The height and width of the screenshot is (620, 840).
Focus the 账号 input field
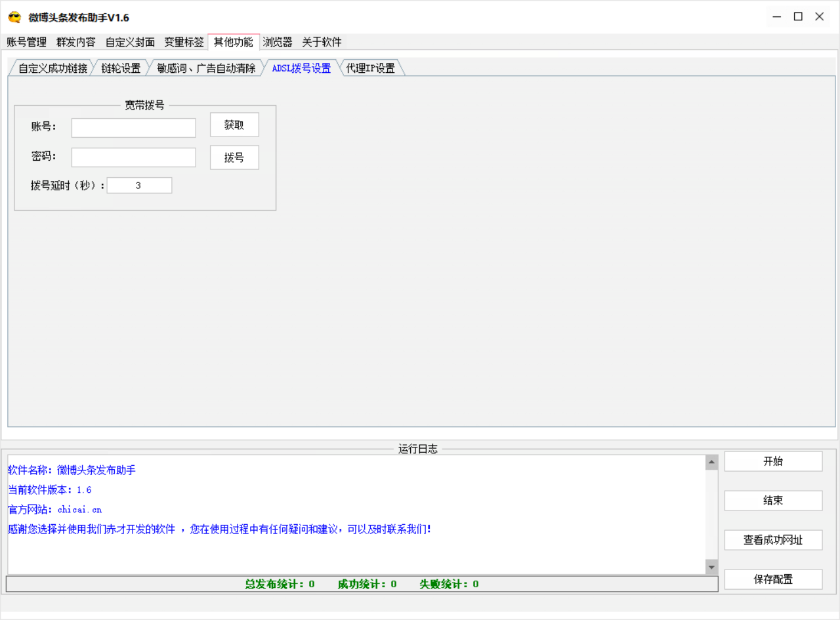(134, 128)
